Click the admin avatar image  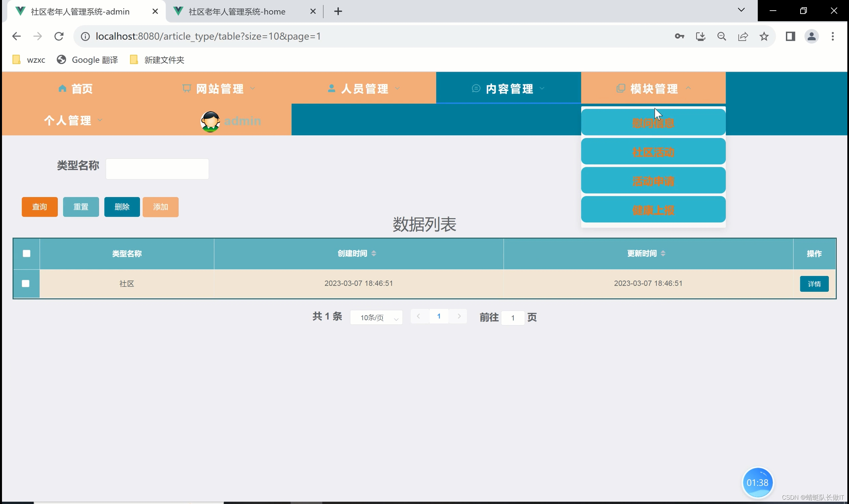210,121
